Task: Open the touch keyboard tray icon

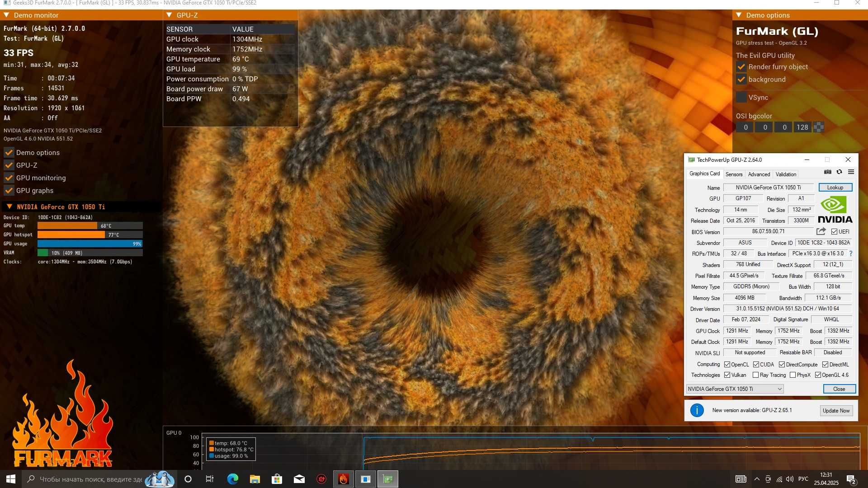Action: point(741,479)
